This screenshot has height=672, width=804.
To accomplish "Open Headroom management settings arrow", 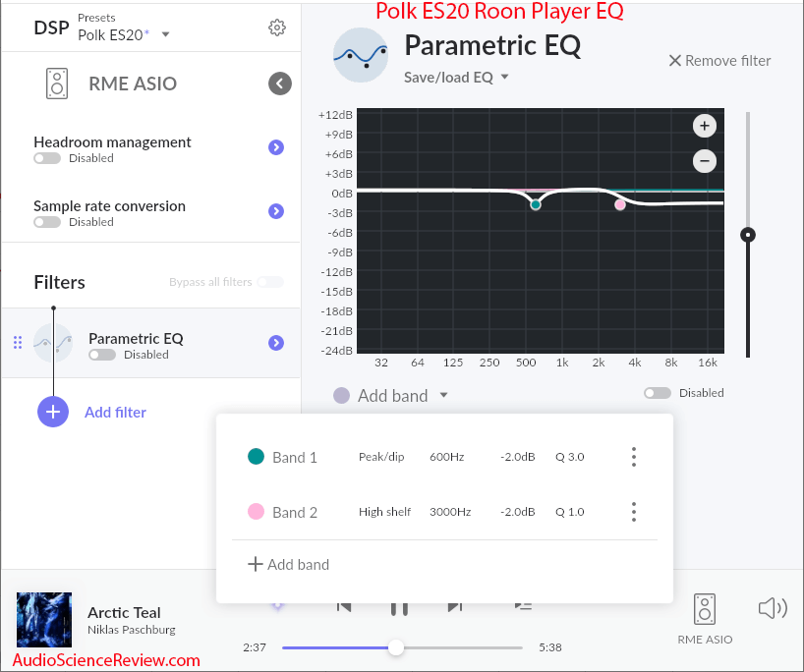I will pos(276,147).
